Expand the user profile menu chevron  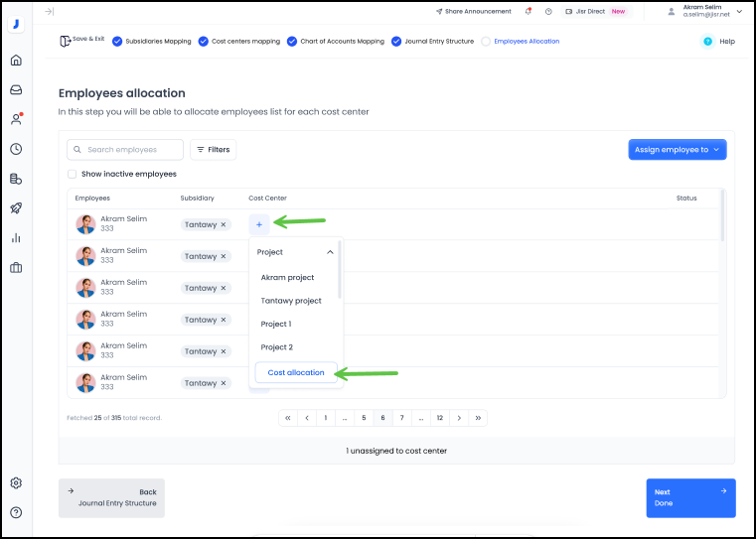(x=739, y=12)
